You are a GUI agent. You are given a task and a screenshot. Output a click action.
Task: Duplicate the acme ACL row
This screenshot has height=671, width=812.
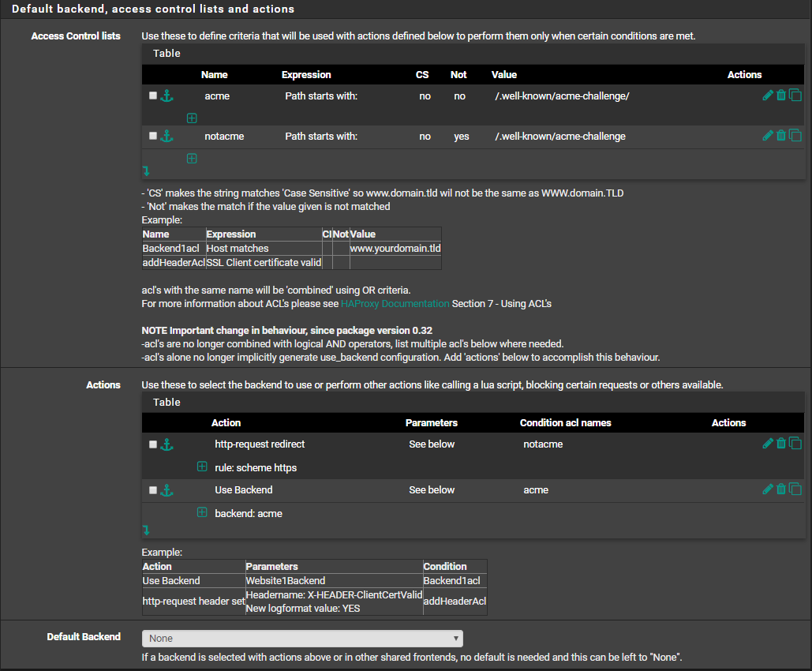(x=795, y=96)
